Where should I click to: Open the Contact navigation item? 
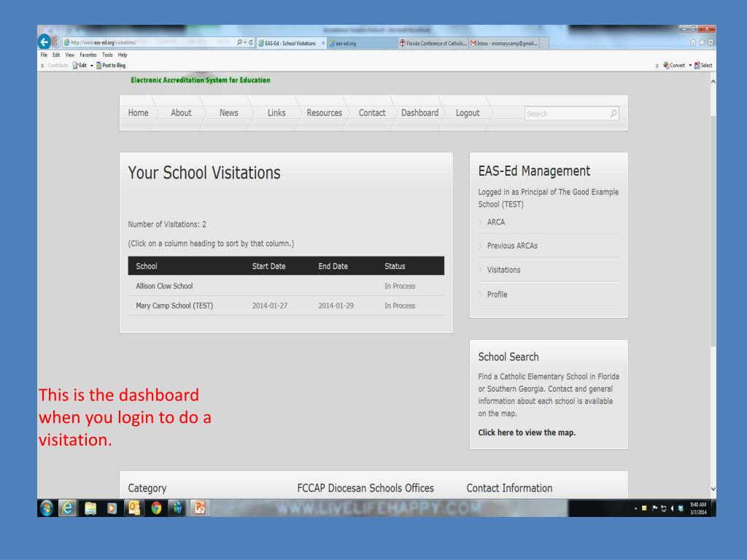[x=371, y=113]
